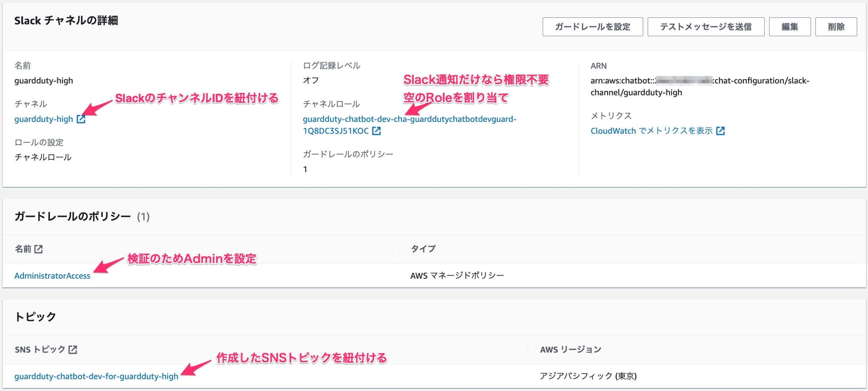Click the タイプ column header

coord(423,249)
